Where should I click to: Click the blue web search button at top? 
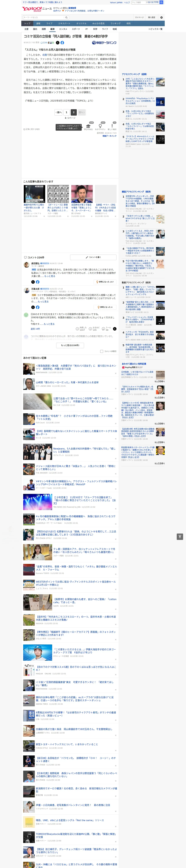click(161, 2)
